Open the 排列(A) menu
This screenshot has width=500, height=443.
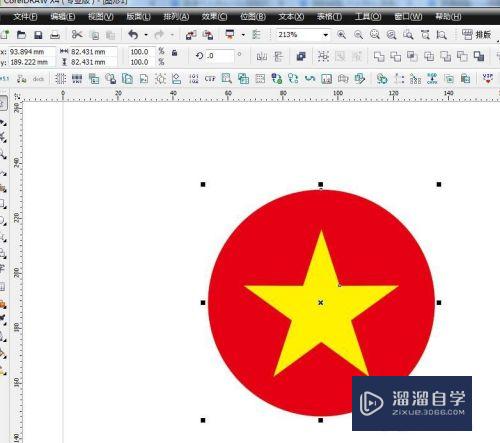pyautogui.click(x=176, y=16)
